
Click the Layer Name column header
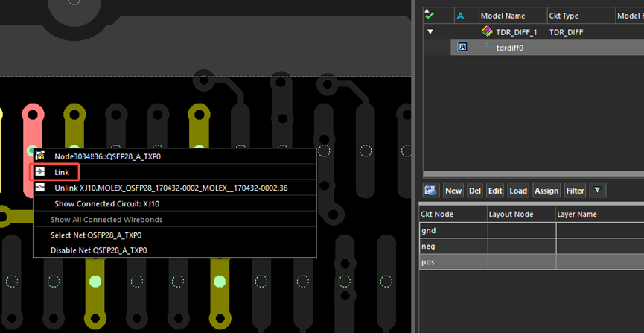tap(599, 215)
